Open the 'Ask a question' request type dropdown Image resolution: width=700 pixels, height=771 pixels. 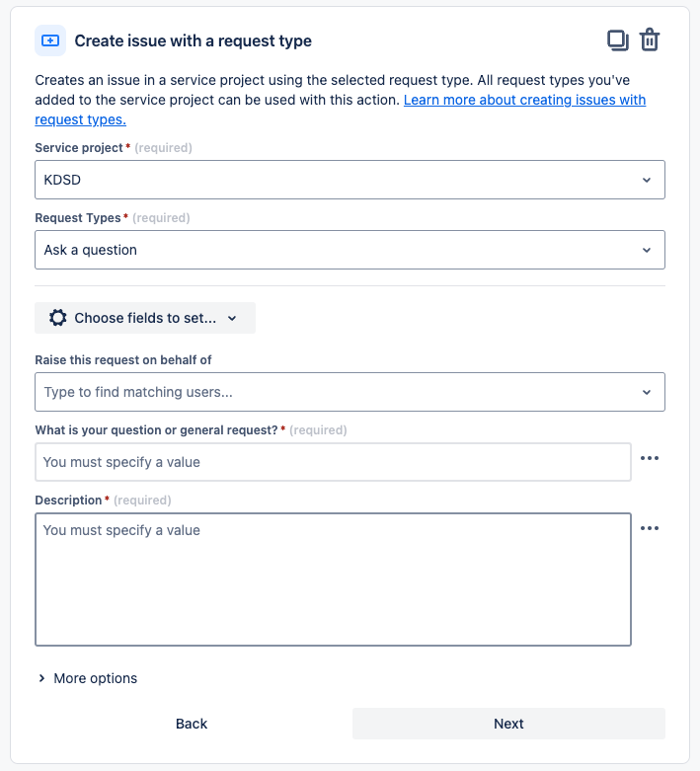pos(336,250)
